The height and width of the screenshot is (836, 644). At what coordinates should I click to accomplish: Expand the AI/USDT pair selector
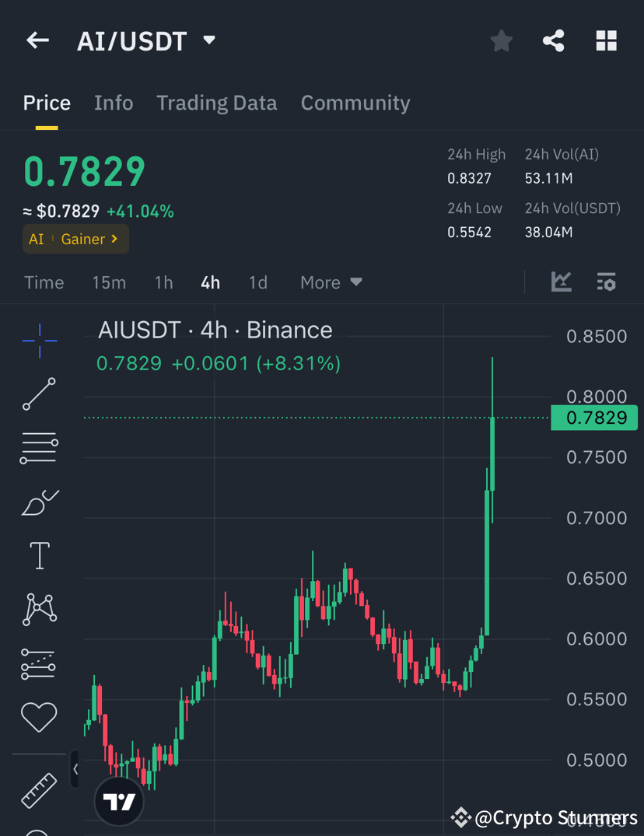pyautogui.click(x=208, y=40)
